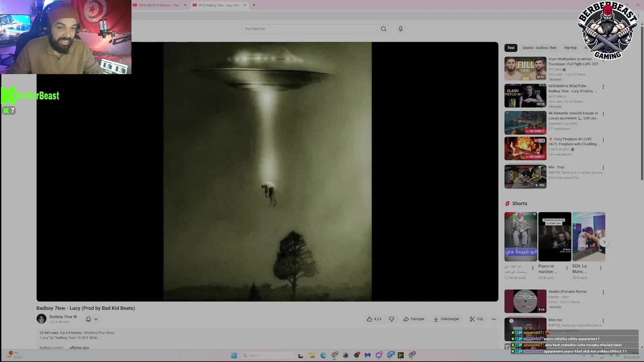644x362 pixels.
Task: Close the Badboy 7low - Lucy tab
Action: [245, 5]
